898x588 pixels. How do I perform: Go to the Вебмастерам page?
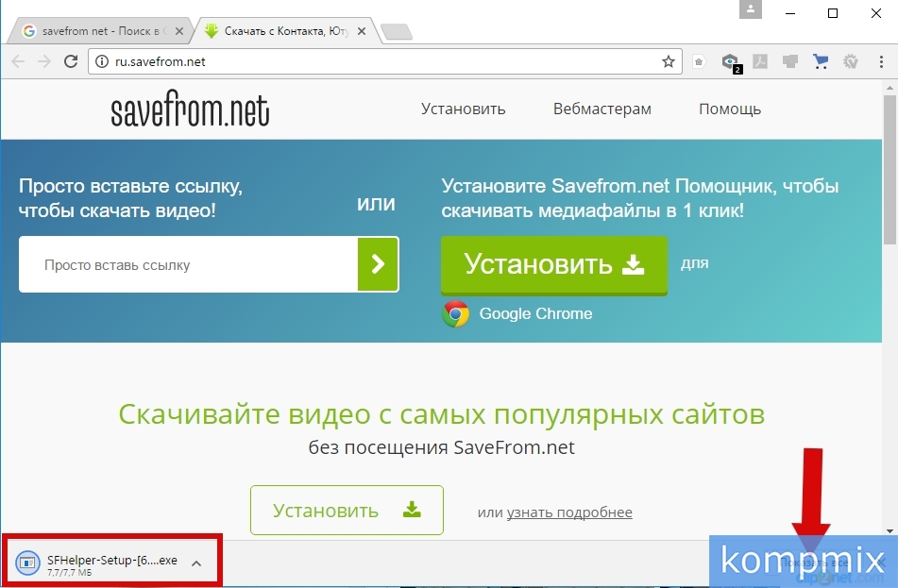pos(601,109)
